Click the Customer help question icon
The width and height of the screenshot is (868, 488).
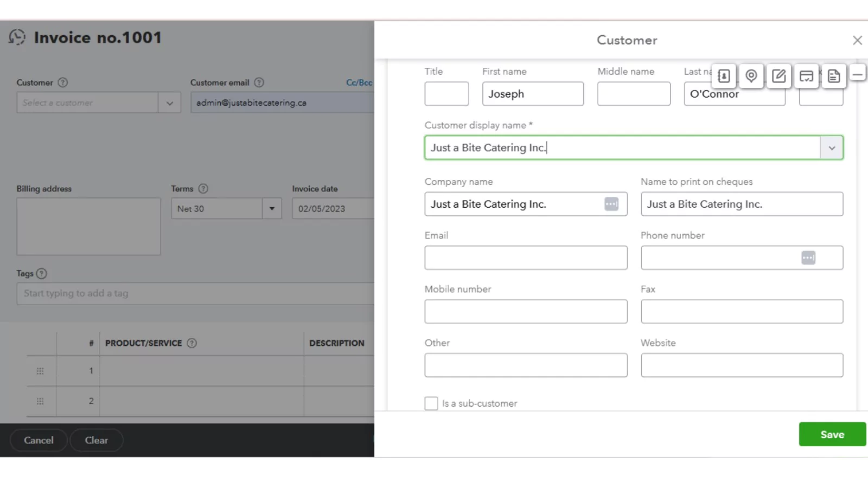coord(63,82)
